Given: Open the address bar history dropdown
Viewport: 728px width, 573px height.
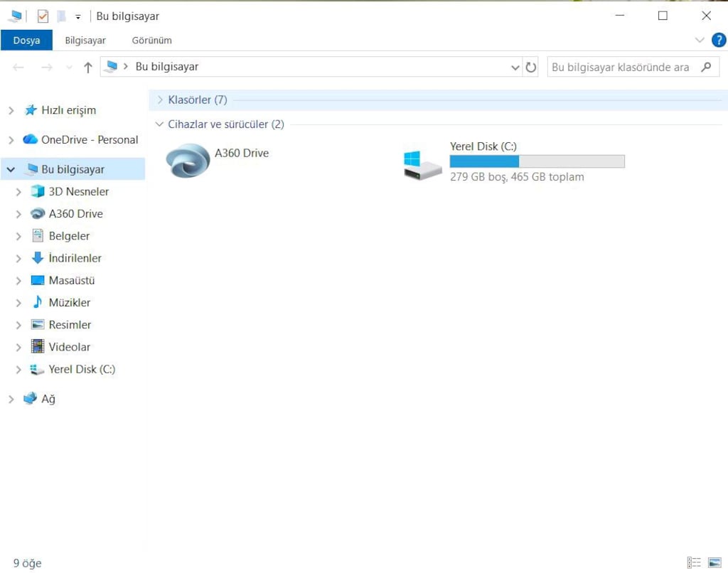Looking at the screenshot, I should 515,68.
